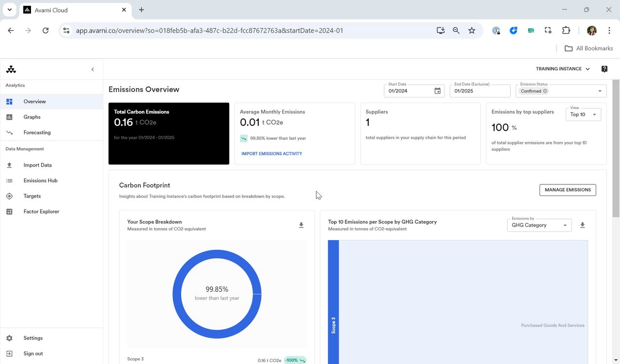This screenshot has height=364, width=620.
Task: Open the Emissions Hub page
Action: click(40, 181)
